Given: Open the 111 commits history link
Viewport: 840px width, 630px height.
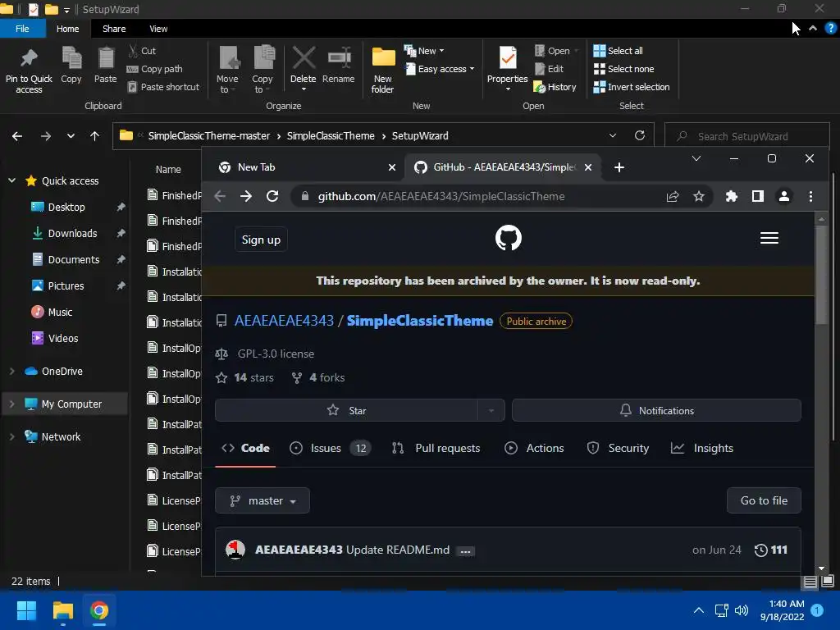Looking at the screenshot, I should (771, 550).
